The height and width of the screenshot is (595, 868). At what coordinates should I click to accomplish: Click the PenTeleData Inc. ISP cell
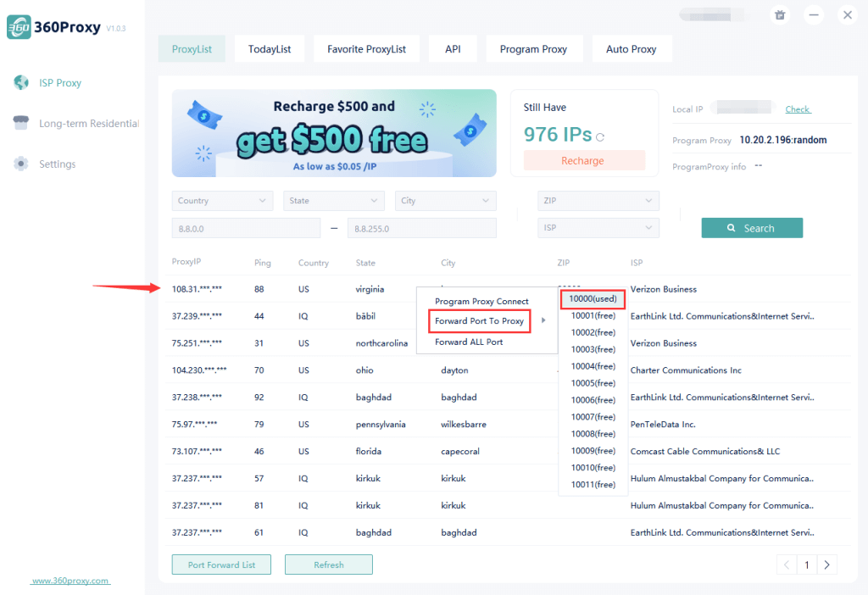coord(663,424)
